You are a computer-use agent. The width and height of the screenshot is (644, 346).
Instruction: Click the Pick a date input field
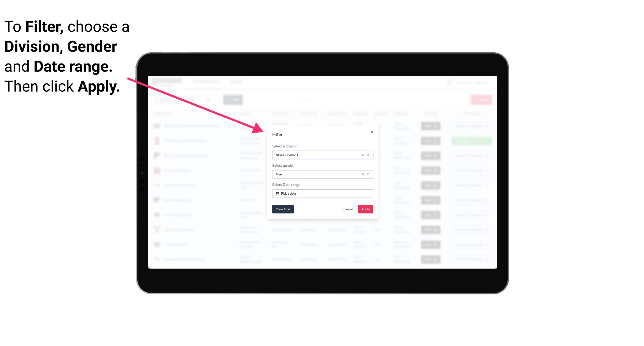322,194
